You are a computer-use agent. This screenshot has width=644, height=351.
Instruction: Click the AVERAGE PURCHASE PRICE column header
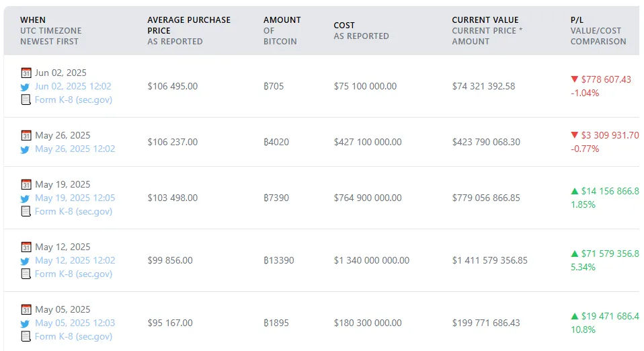(189, 25)
